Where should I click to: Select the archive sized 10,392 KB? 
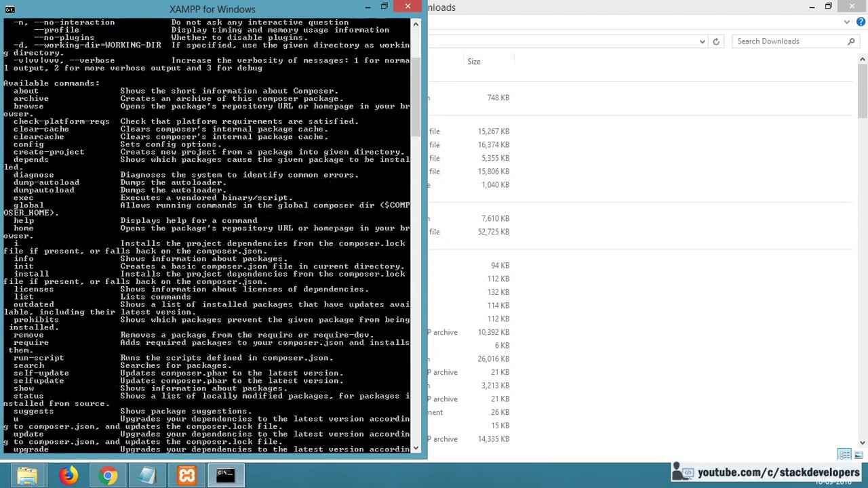494,332
